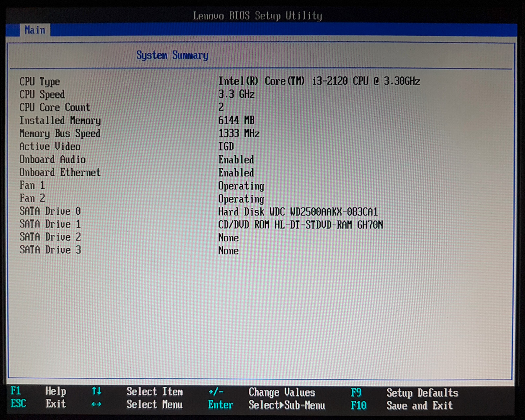Click Enabled value for Onboard Ethernet
Image resolution: width=525 pixels, height=420 pixels.
pyautogui.click(x=236, y=172)
